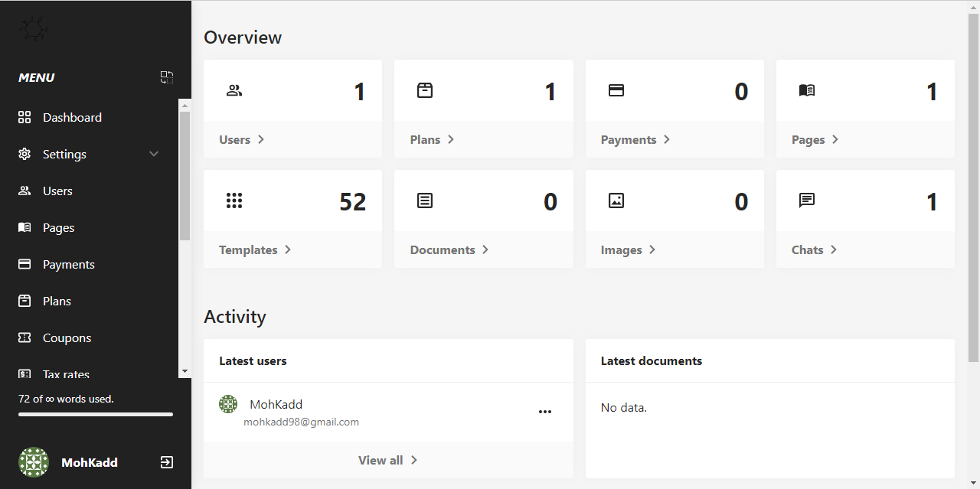Click the sidebar collapse icon next to MENU
Image resolution: width=980 pixels, height=489 pixels.
pos(166,77)
